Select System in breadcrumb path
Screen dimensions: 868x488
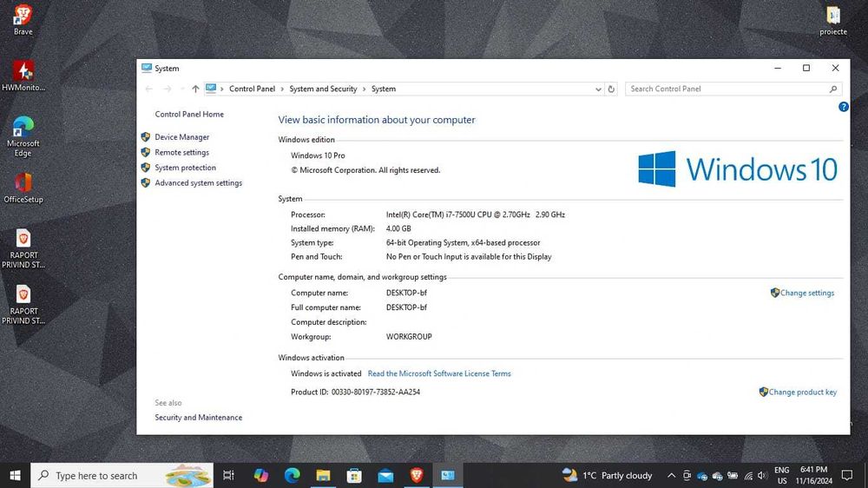click(x=383, y=89)
